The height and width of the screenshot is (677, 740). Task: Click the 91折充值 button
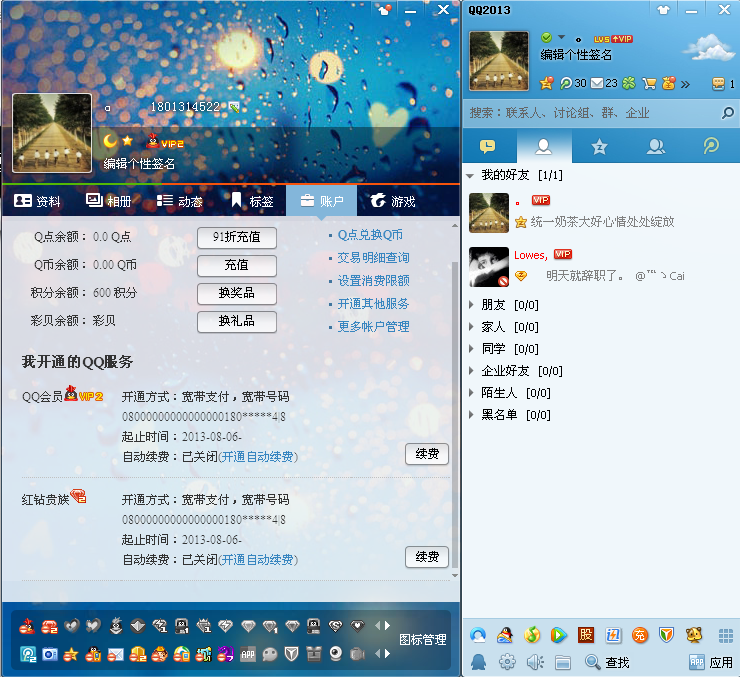point(237,237)
